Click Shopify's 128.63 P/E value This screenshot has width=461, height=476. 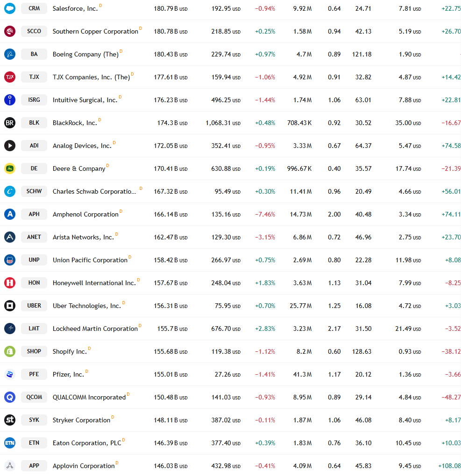362,351
